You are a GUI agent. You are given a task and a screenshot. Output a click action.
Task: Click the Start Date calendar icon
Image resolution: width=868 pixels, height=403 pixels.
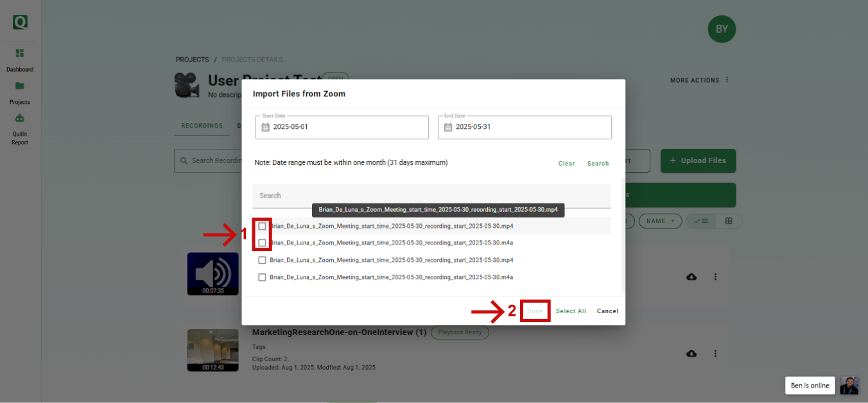265,127
